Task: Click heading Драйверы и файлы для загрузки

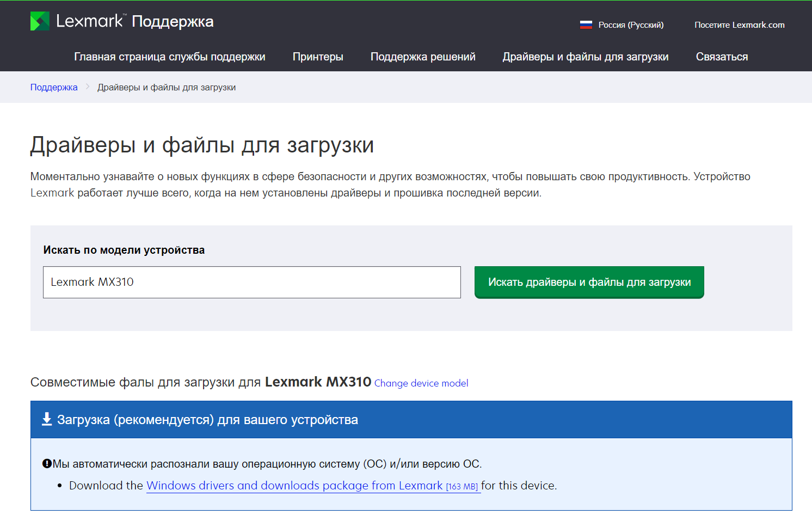Action: 202,145
